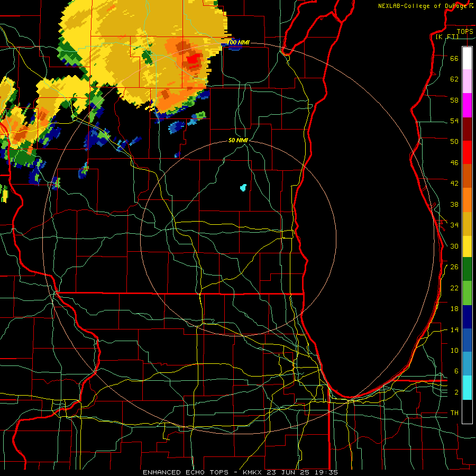Pick the black threshold legend swatch
The image size is (476, 476).
pyautogui.click(x=467, y=411)
